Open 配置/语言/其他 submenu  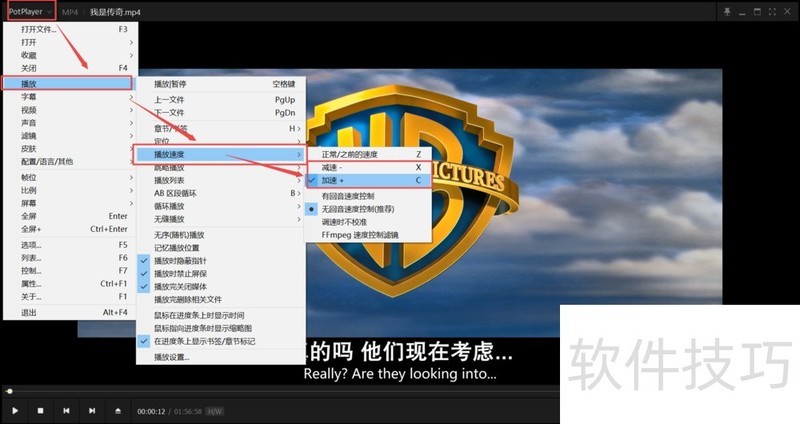[x=69, y=162]
